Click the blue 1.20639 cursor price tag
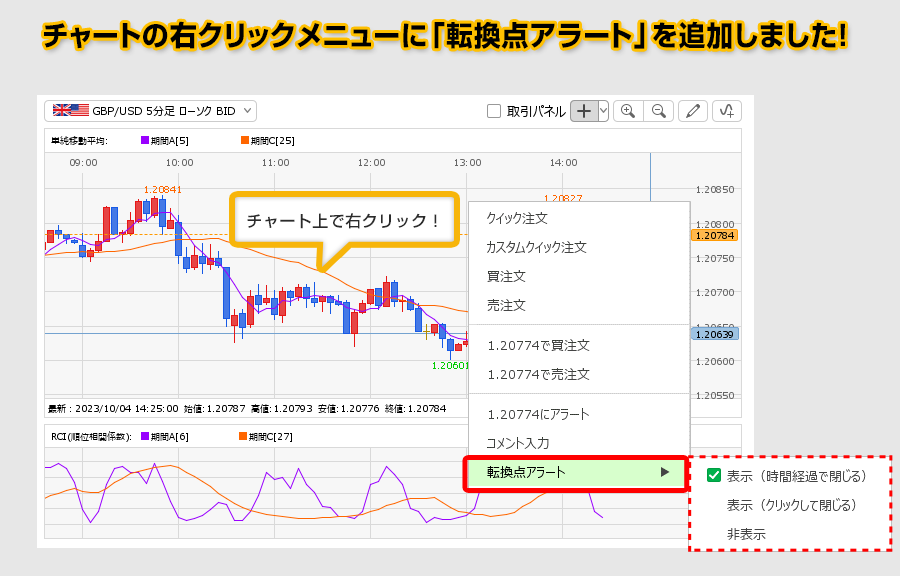The width and height of the screenshot is (900, 576). (715, 334)
